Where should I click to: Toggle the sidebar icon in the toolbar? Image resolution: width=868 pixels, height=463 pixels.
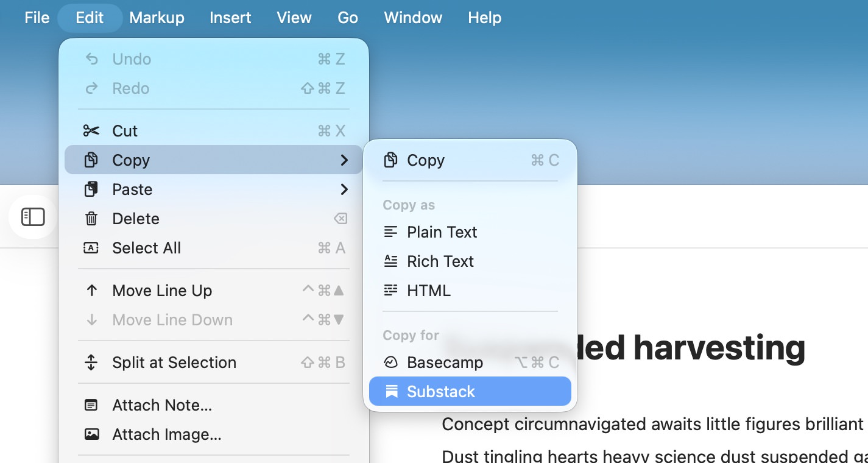click(x=32, y=216)
